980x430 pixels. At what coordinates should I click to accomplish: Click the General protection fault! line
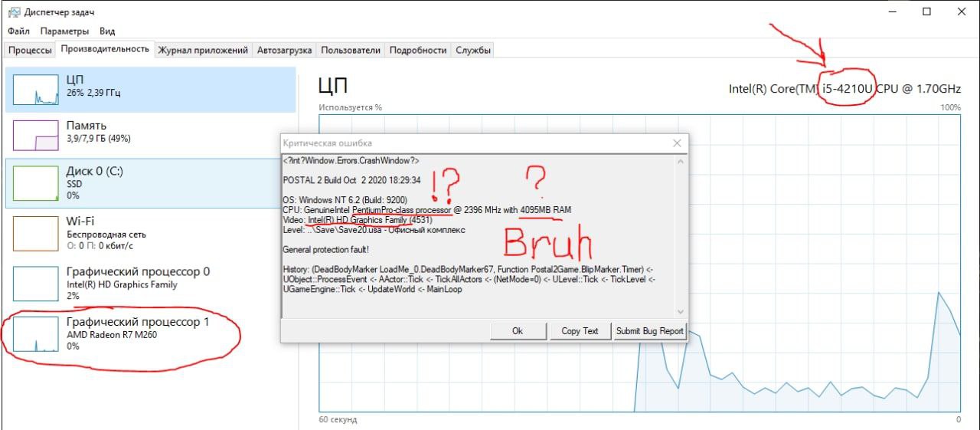click(x=328, y=250)
